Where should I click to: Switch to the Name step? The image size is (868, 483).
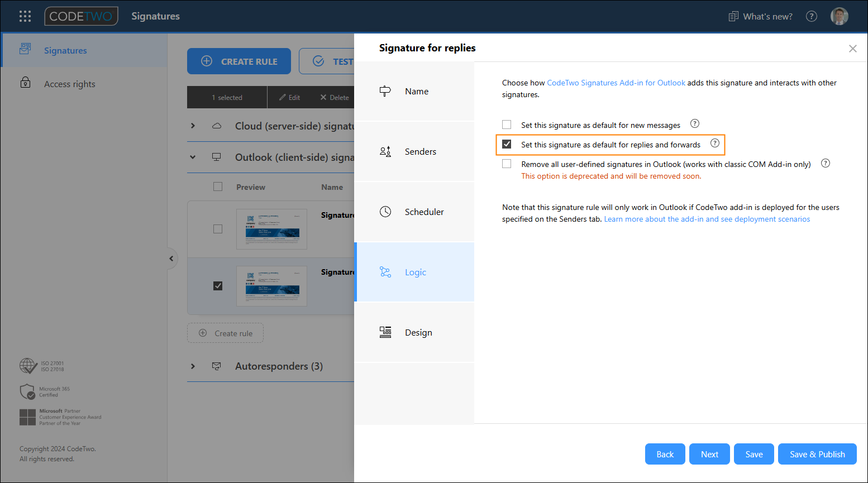[414, 91]
